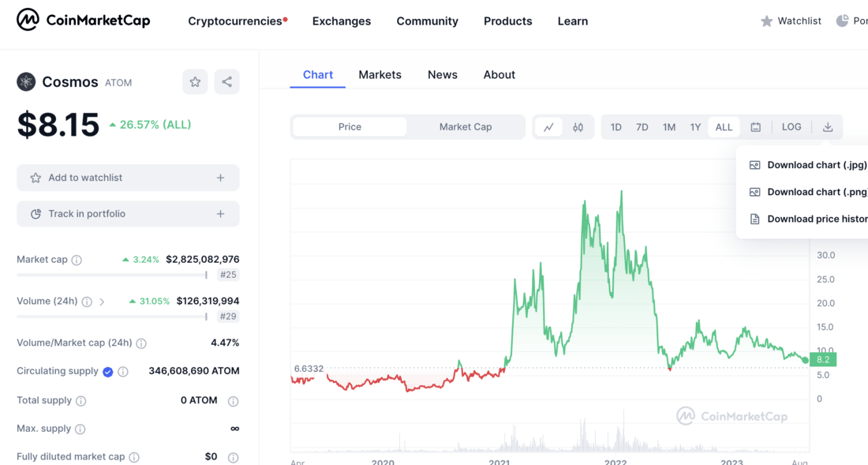Click the green 8.2 current price marker
Image resolution: width=868 pixels, height=465 pixels.
(822, 360)
